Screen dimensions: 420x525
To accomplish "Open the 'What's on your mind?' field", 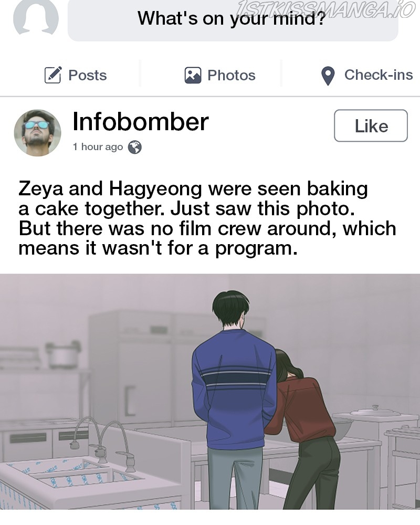I will click(233, 19).
